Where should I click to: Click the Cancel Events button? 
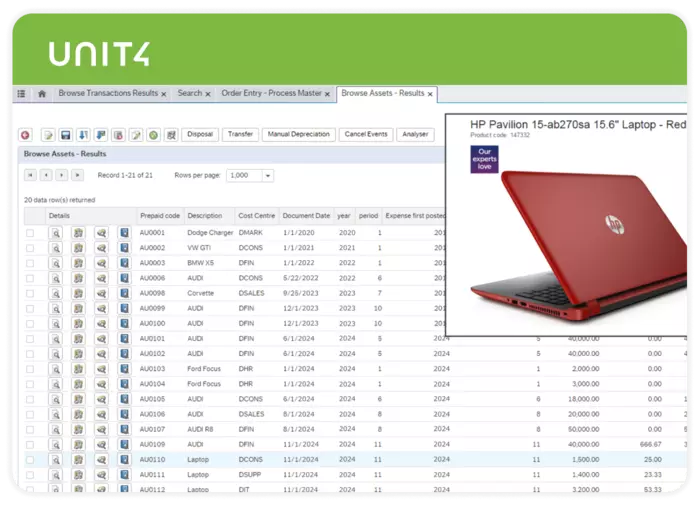(366, 134)
